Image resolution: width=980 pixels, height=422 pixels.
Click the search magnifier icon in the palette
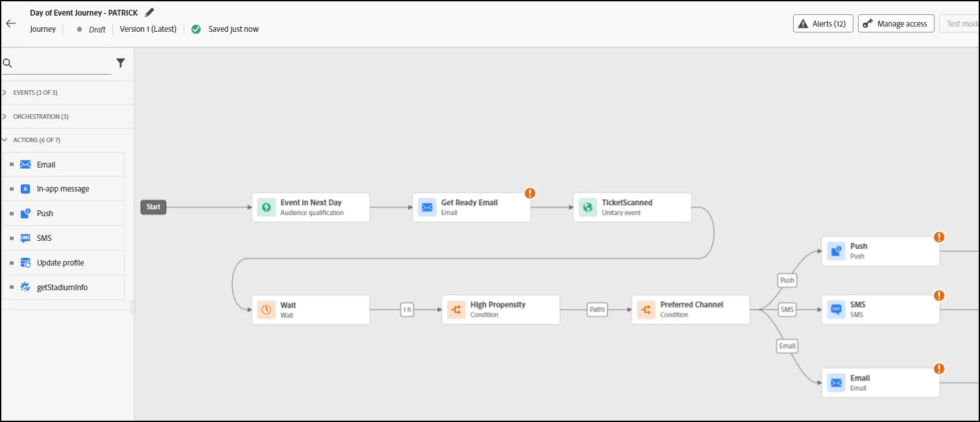[x=8, y=64]
